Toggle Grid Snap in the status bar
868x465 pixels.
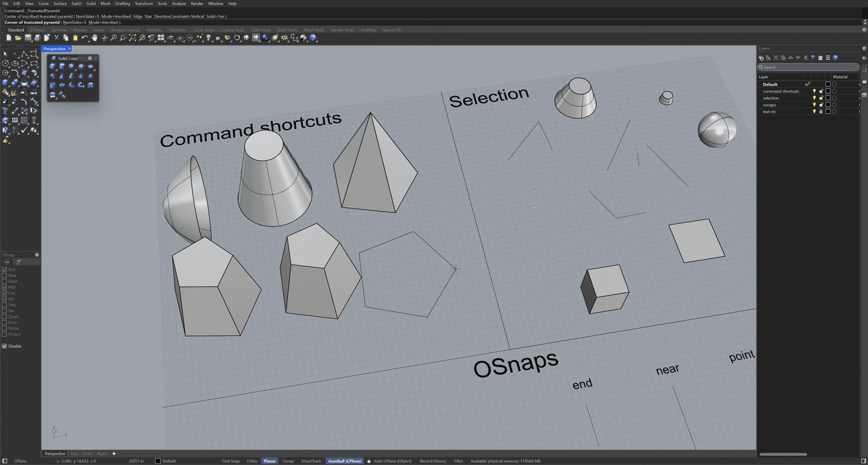(231, 461)
